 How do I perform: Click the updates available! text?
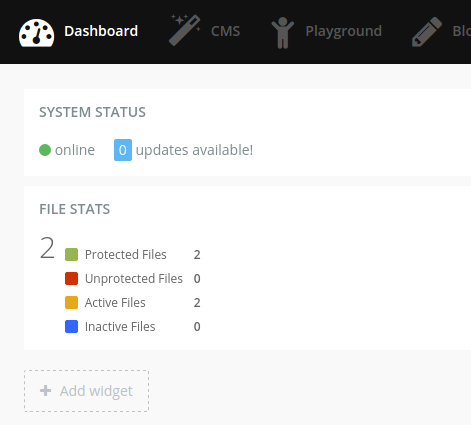tap(194, 150)
